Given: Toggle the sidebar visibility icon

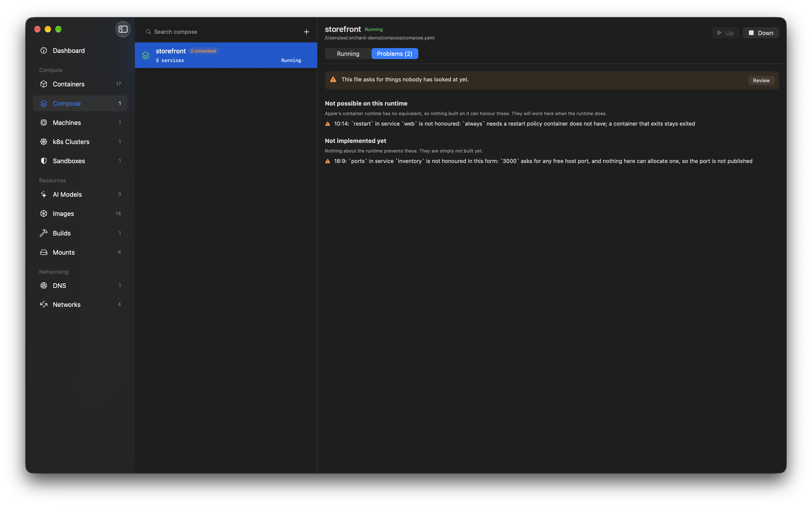Looking at the screenshot, I should (x=123, y=29).
